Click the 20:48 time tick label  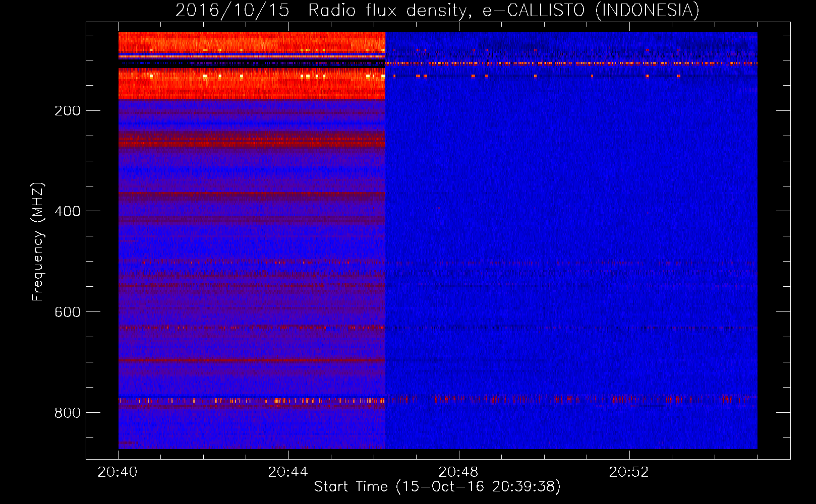point(458,472)
